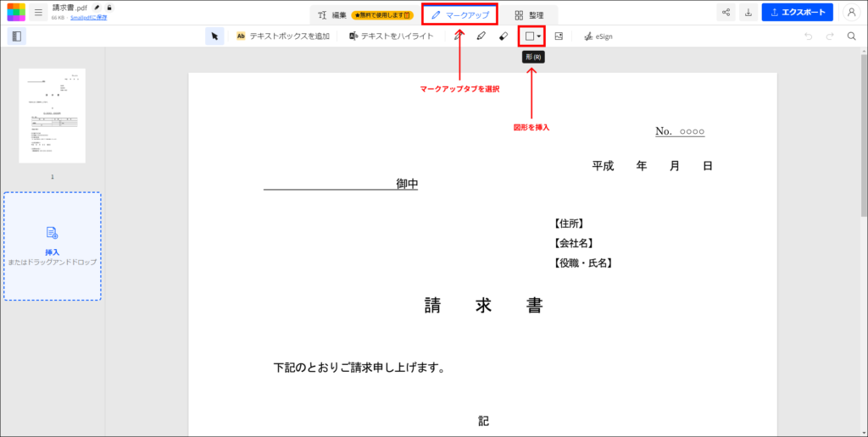Click the redo arrow
868x437 pixels.
point(830,36)
